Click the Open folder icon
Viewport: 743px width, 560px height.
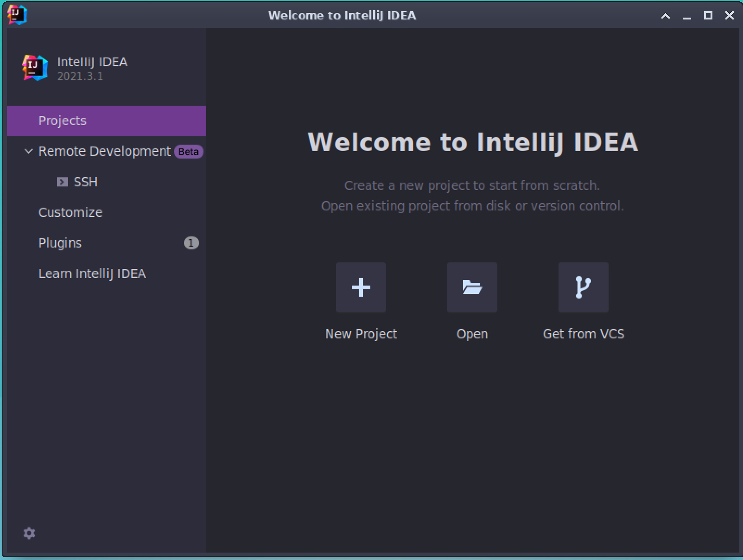(472, 287)
